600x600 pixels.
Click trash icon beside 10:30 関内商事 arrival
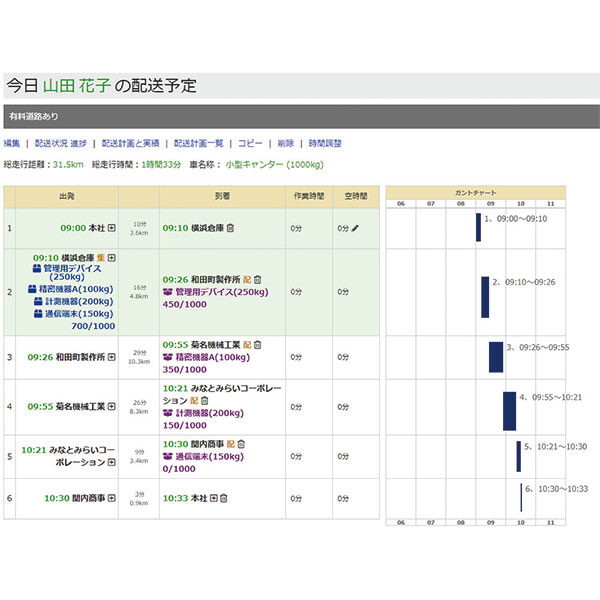pyautogui.click(x=241, y=444)
